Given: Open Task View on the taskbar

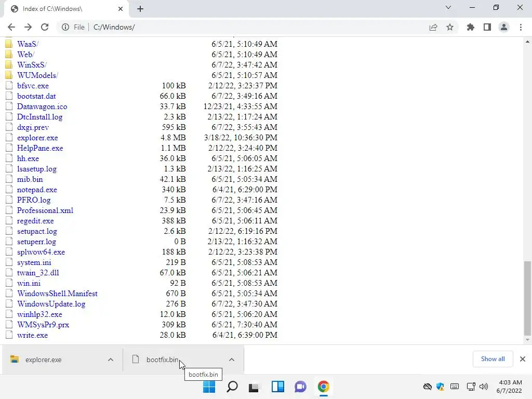Looking at the screenshot, I should click(255, 387).
